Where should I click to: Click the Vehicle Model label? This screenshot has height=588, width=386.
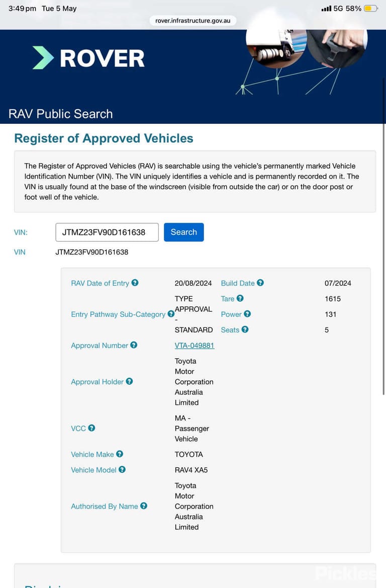[x=93, y=470]
